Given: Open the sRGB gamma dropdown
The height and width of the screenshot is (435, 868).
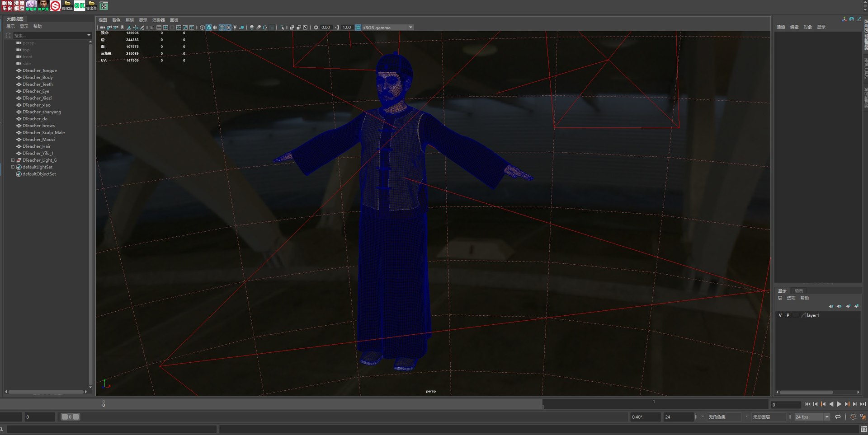Looking at the screenshot, I should pos(410,28).
